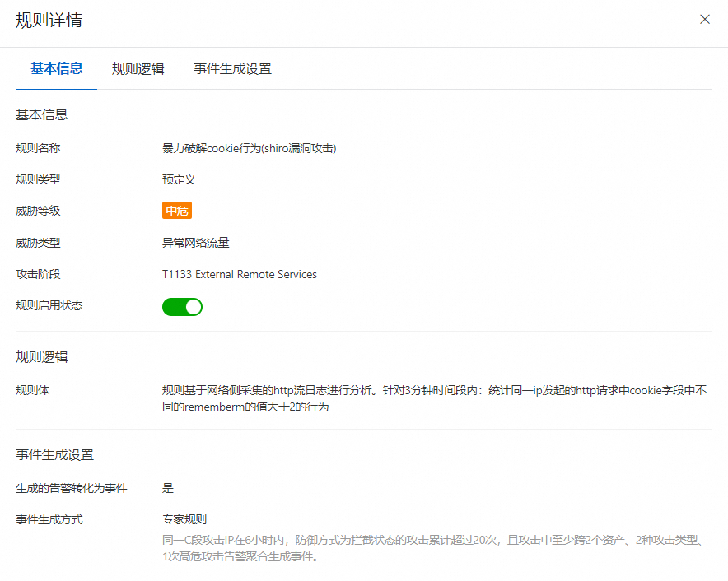The height and width of the screenshot is (581, 728).
Task: Click the 规则名称 field label
Action: tap(38, 148)
